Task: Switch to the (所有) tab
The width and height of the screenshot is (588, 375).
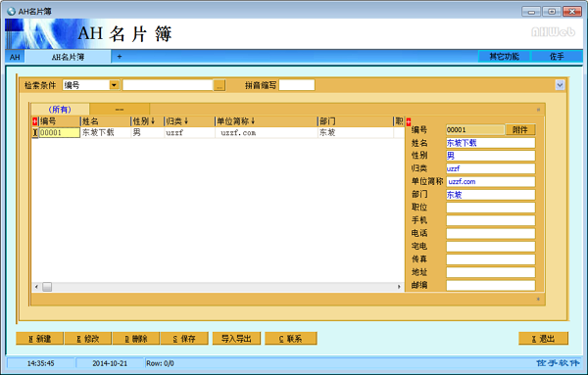Action: tap(60, 110)
